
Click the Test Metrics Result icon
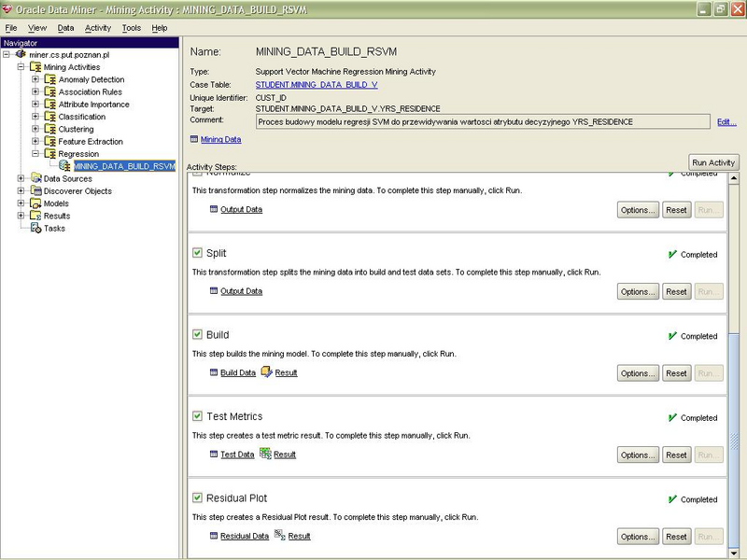point(266,455)
